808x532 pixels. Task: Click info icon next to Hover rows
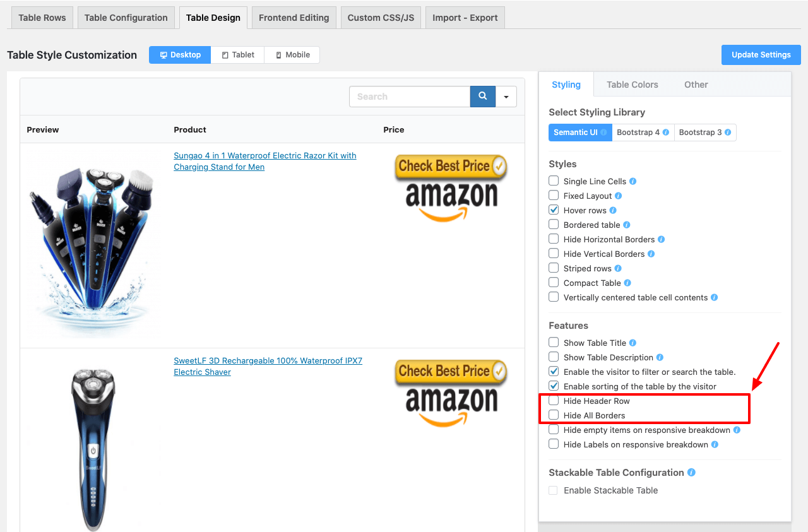613,210
